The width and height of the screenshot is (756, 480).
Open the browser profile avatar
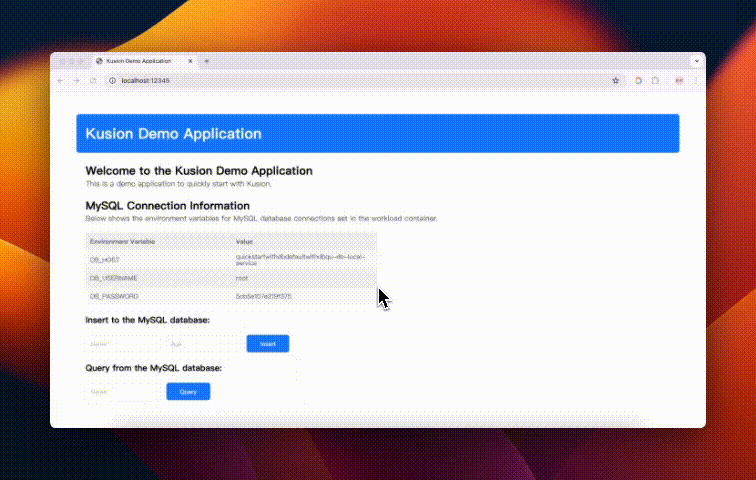point(679,81)
